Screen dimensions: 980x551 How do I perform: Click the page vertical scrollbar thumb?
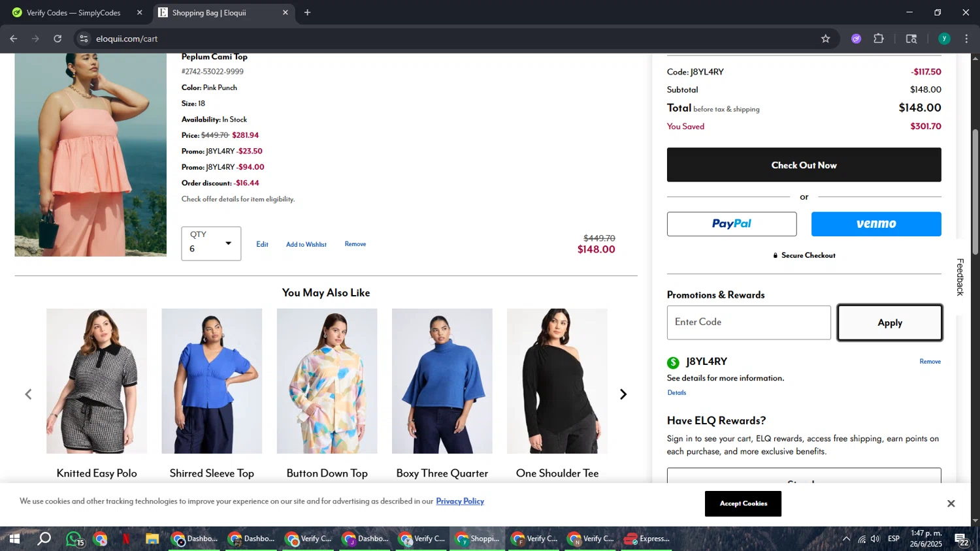[x=975, y=191]
